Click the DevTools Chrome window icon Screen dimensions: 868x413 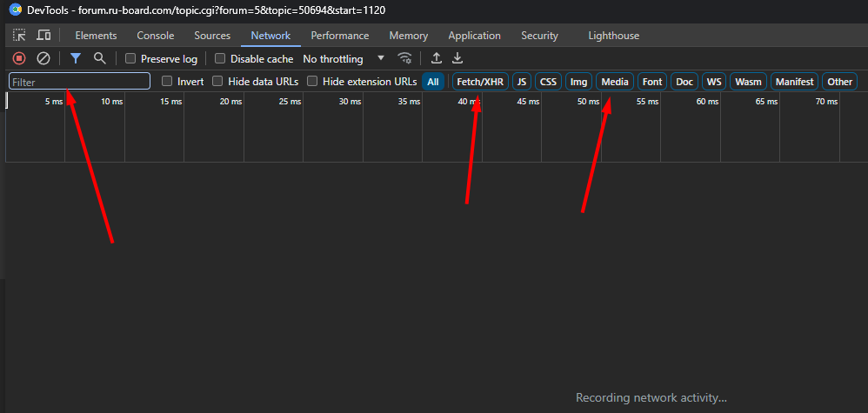tap(16, 10)
